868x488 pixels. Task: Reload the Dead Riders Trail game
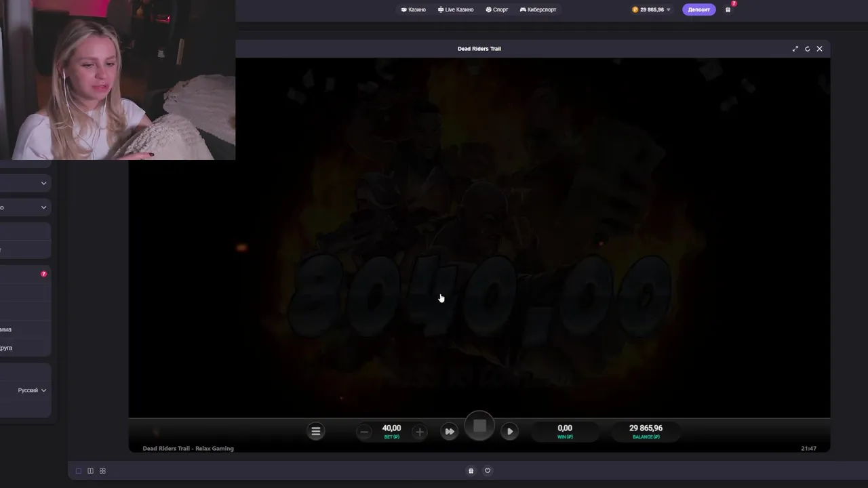tap(808, 49)
